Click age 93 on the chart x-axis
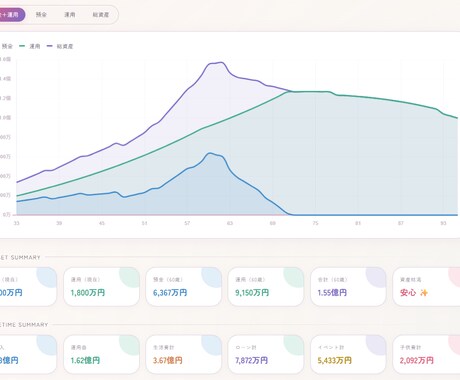The width and height of the screenshot is (460, 380). tap(443, 223)
